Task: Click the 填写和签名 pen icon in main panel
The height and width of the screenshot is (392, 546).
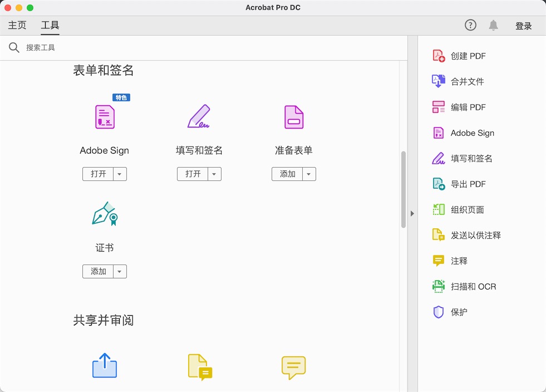Action: tap(199, 116)
